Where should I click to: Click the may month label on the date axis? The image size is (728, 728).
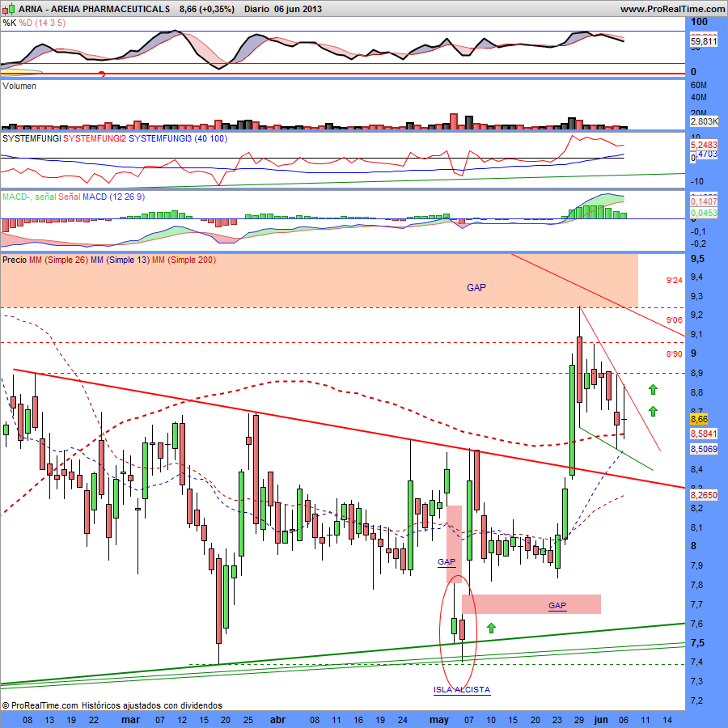click(x=439, y=720)
